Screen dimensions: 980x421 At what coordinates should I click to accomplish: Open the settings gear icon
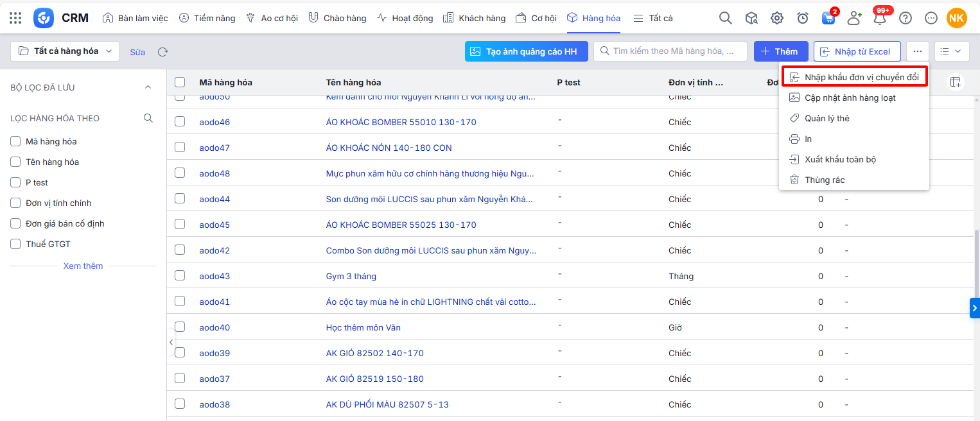(x=777, y=18)
